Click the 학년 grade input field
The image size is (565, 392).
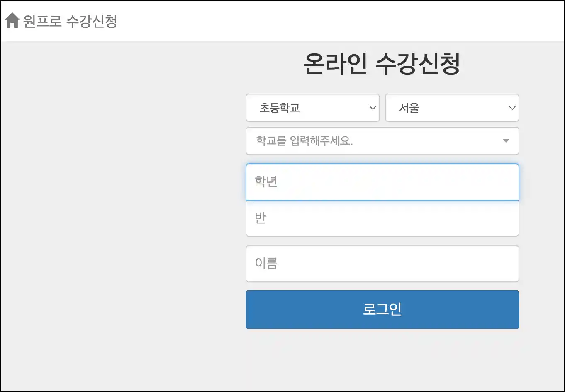382,182
